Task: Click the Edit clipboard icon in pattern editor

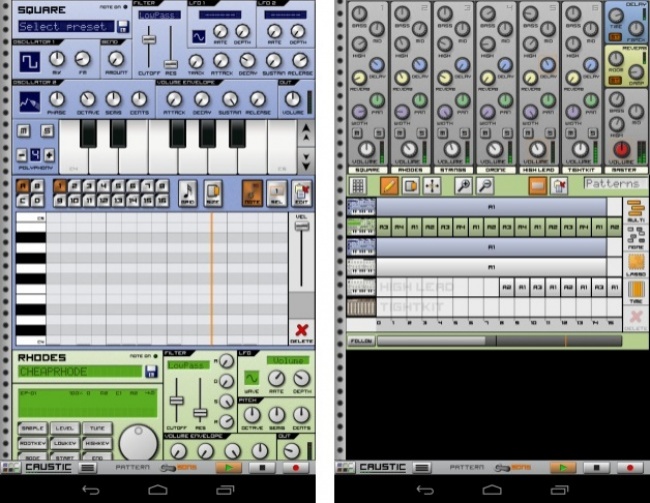Action: [301, 191]
